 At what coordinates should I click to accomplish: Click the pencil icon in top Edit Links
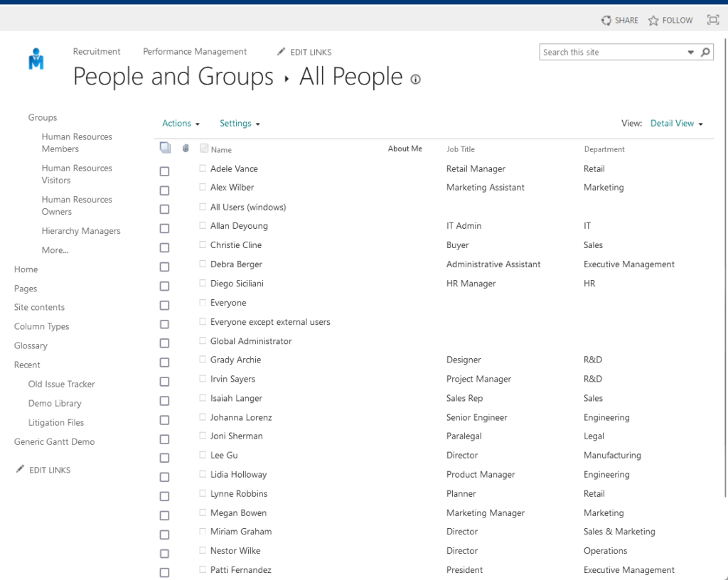coord(281,51)
